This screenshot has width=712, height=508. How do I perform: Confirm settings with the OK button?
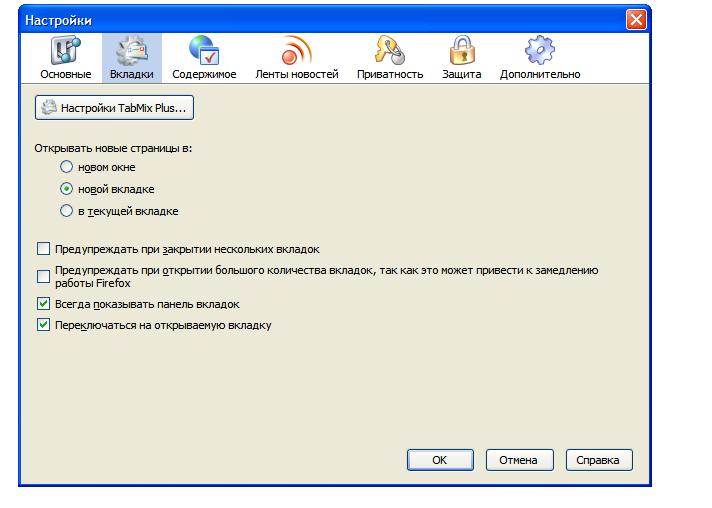pos(440,460)
